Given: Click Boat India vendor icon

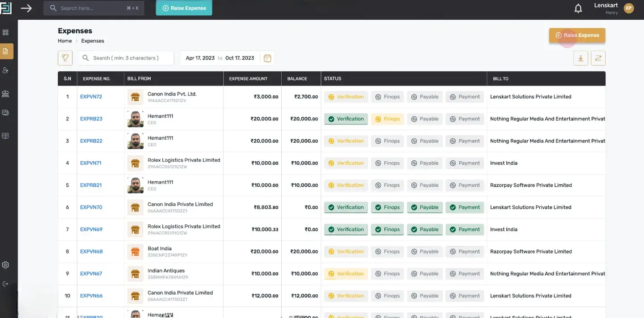Looking at the screenshot, I should pyautogui.click(x=135, y=251).
